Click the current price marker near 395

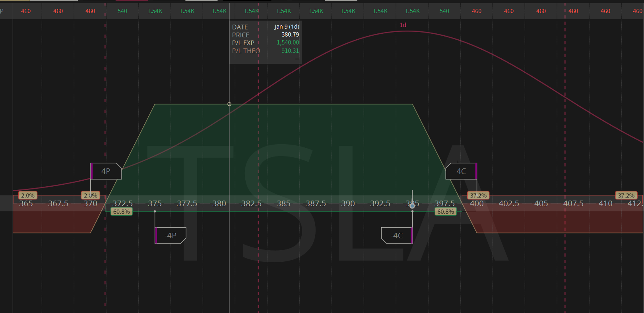tap(412, 205)
